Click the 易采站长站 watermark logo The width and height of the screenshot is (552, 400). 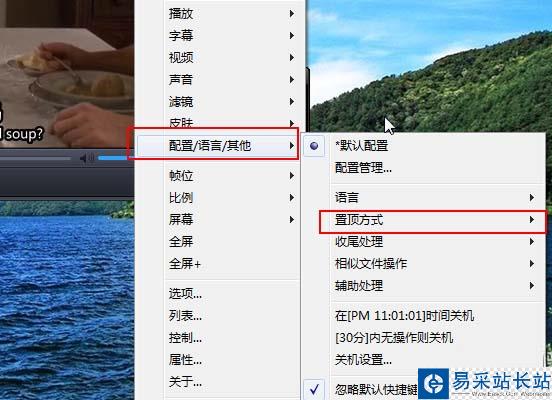click(484, 383)
